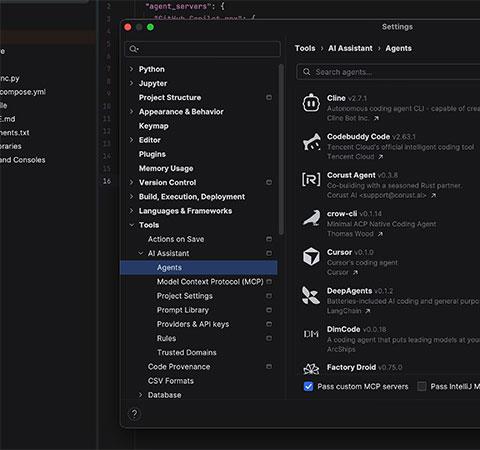Open the Cursor vendor external link arrow
480x450 pixels.
coord(355,273)
